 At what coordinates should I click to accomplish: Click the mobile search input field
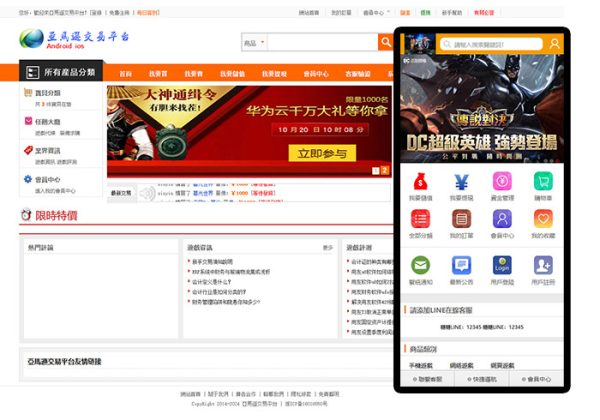coord(490,45)
